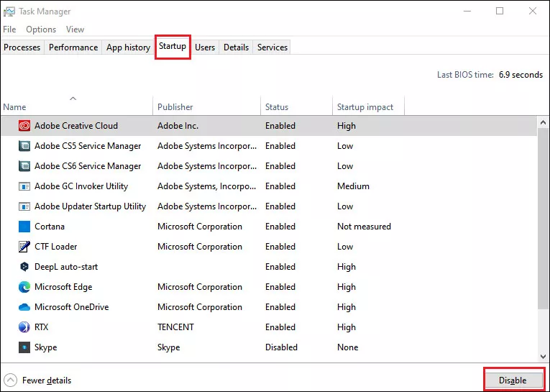Click Microsoft Corporation publisher in Cortana row
550x392 pixels.
click(200, 227)
